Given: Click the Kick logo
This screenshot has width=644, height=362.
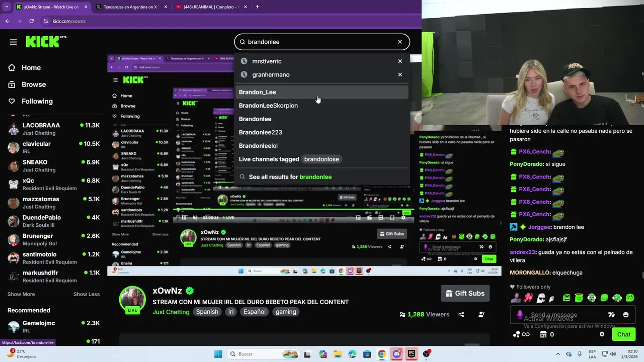Looking at the screenshot, I should (46, 42).
